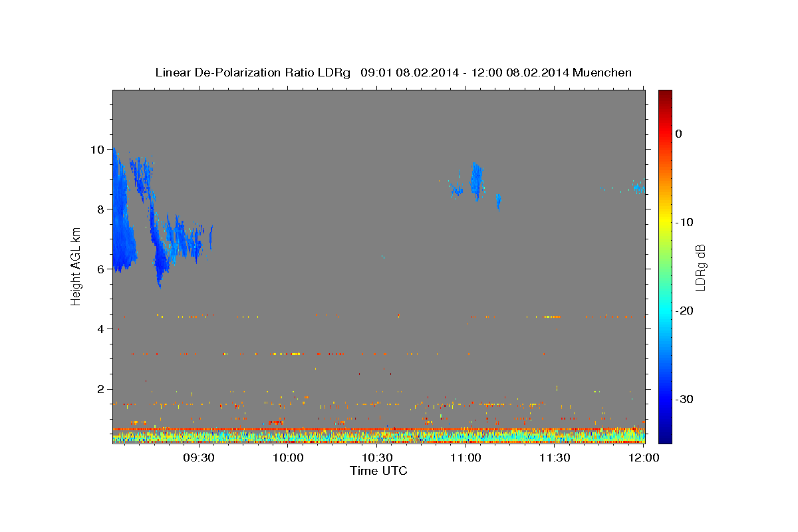The width and height of the screenshot is (798, 532).
Task: Click the height tick label 10
Action: 98,149
